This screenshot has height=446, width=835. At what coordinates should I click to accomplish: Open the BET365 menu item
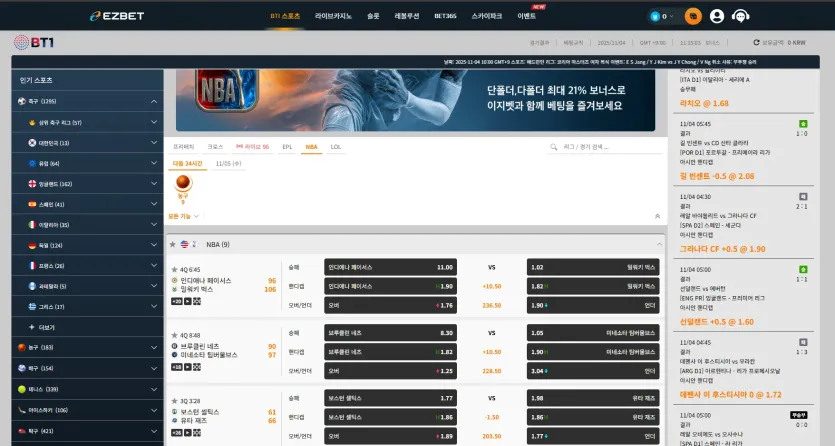[x=445, y=16]
